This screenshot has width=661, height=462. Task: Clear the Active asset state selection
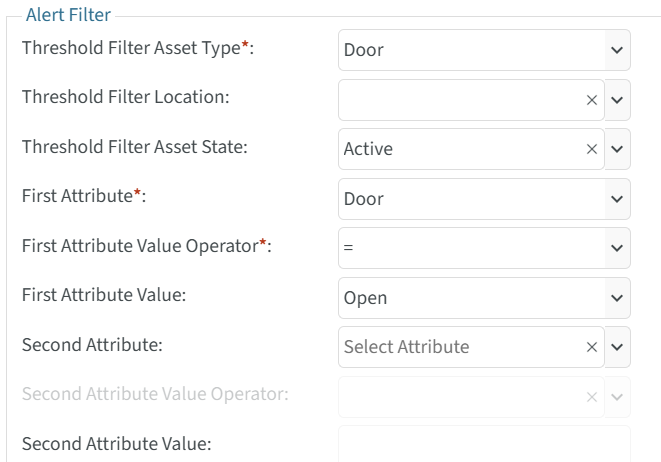coord(591,149)
